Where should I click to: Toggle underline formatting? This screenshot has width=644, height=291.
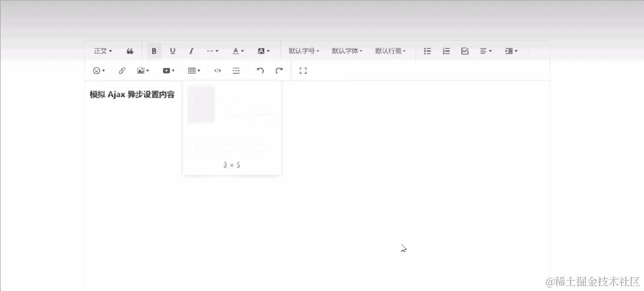172,51
